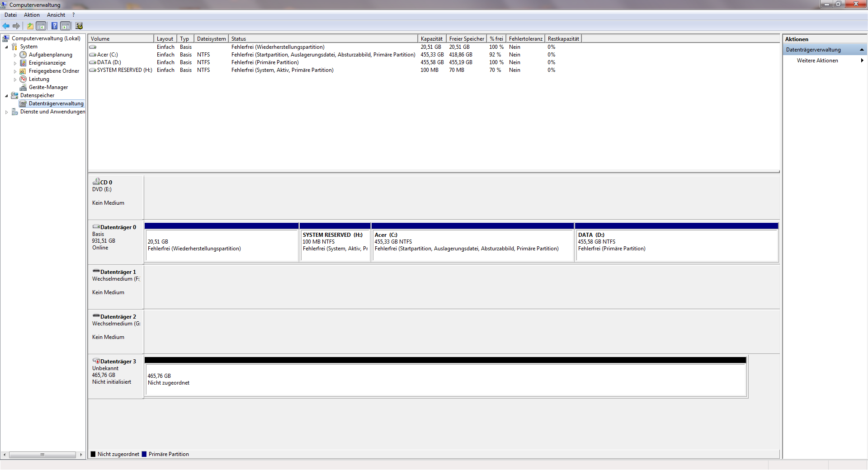Image resolution: width=868 pixels, height=470 pixels.
Task: Expand Dienste und Anwendungen node
Action: tap(6, 112)
